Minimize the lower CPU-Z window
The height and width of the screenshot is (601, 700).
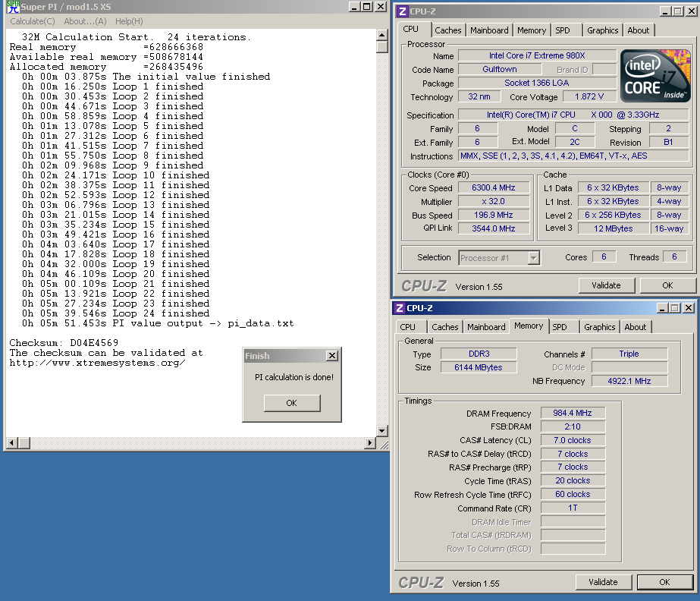tap(662, 308)
